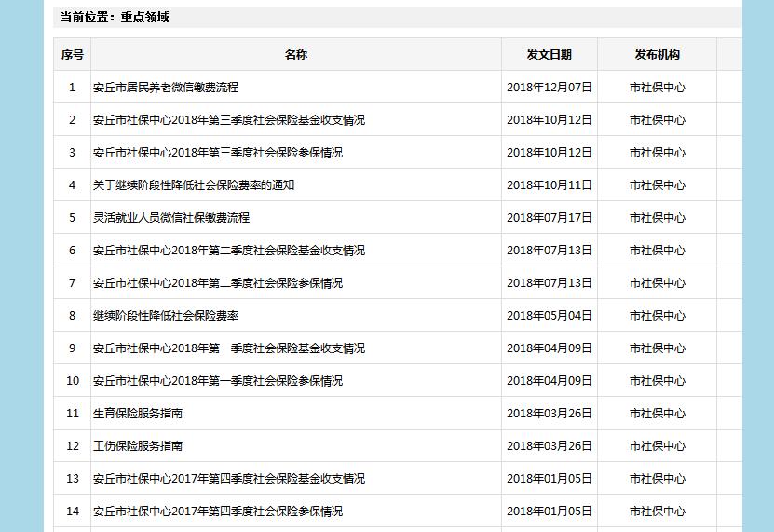Open 2018年第二季度社会保险基金收支情况 link
Screen dimensions: 774x532
point(229,251)
